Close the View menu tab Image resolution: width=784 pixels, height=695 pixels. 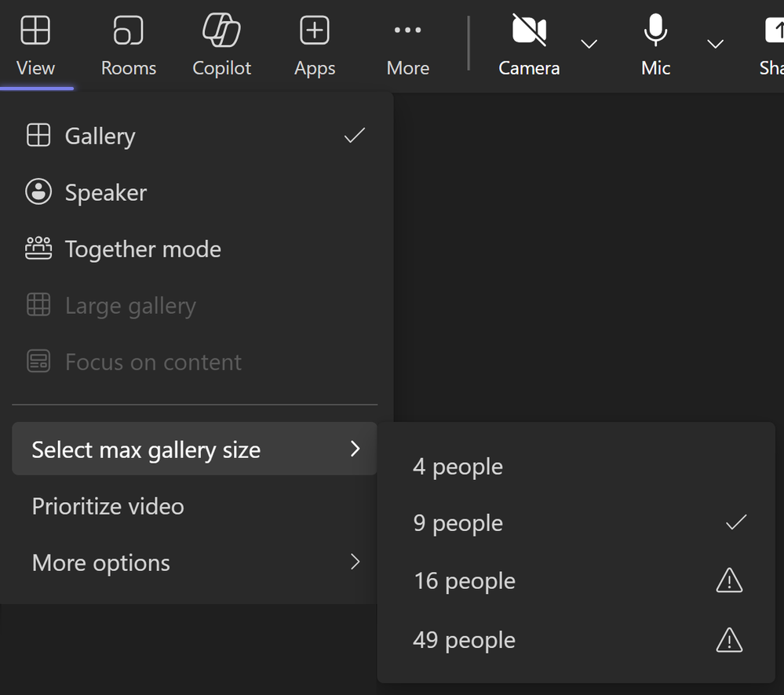[x=35, y=46]
